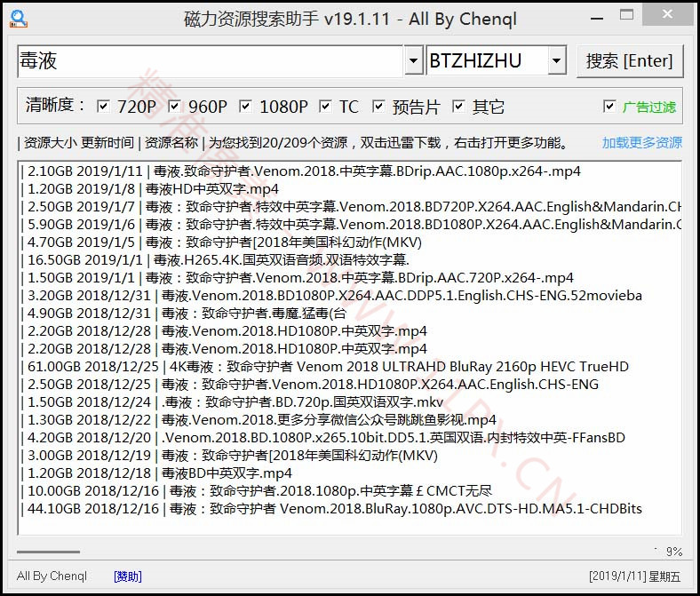Click the [赞助] sponsor link
The image size is (700, 596).
128,576
